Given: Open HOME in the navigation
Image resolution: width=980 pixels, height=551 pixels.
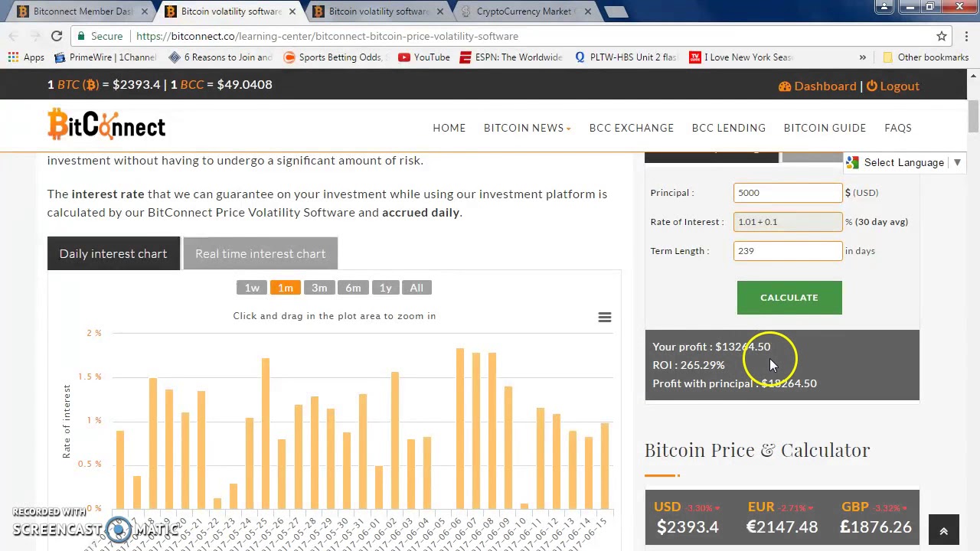Looking at the screenshot, I should coord(449,128).
